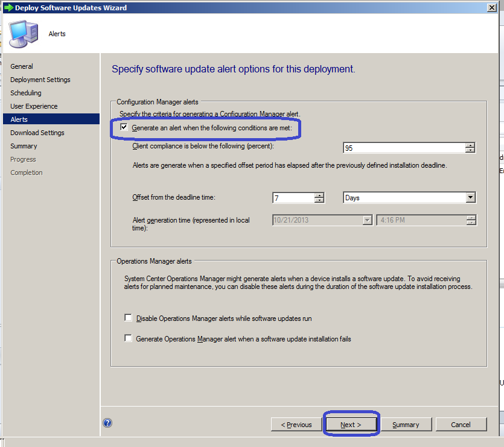Click the Next > button
504x447 pixels.
[x=351, y=425]
